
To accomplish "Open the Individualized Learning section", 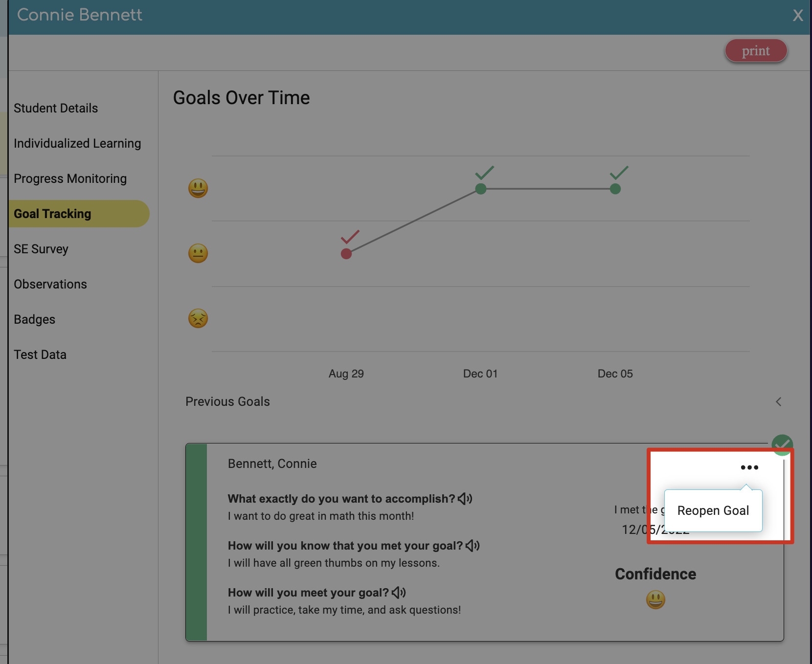I will pos(77,143).
